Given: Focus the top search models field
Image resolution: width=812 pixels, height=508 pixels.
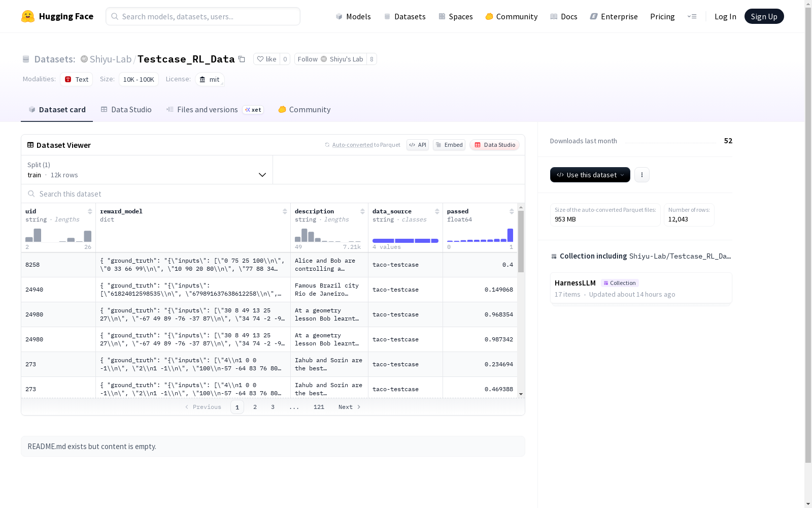Looking at the screenshot, I should tap(203, 16).
